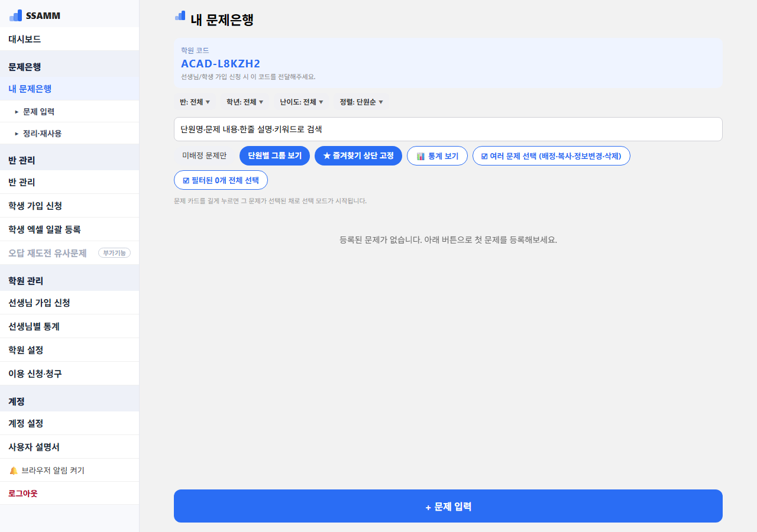757x532 pixels.
Task: Click the 브라우저 알림 켜기 label
Action: pyautogui.click(x=53, y=471)
